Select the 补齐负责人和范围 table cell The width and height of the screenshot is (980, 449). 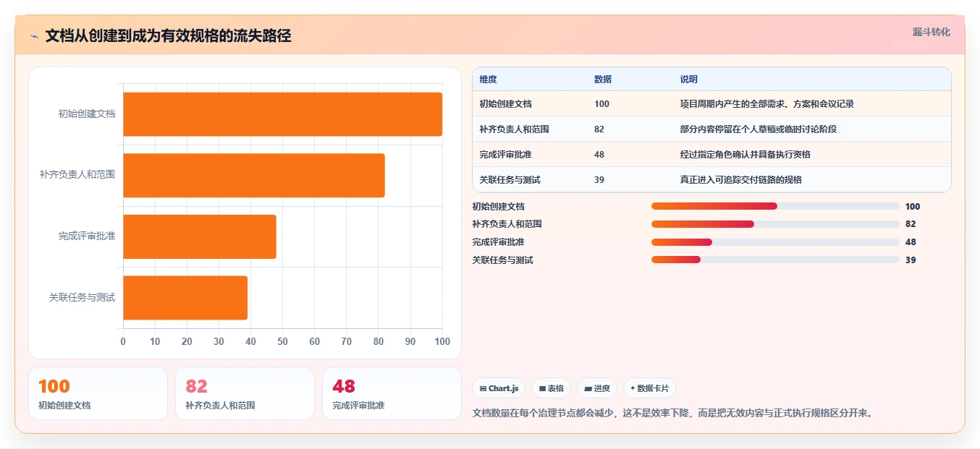(x=514, y=129)
